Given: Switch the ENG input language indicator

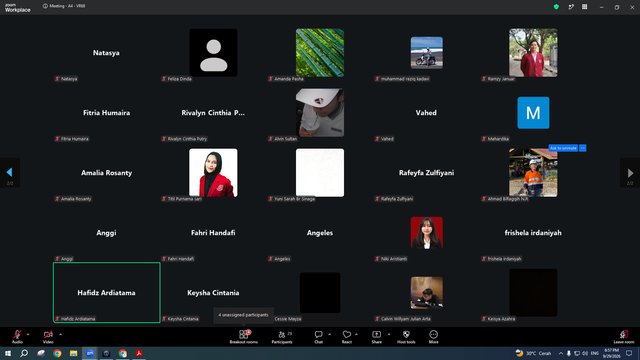Looking at the screenshot, I should tap(595, 353).
